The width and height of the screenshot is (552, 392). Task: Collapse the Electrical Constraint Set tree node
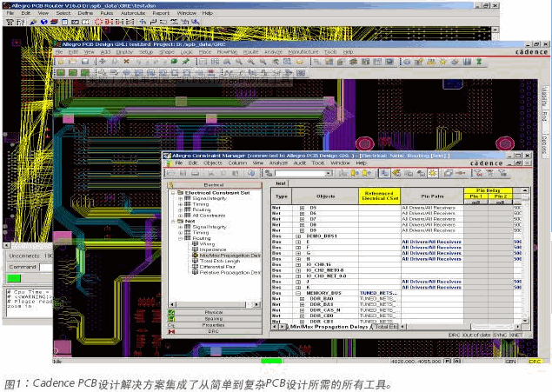click(x=173, y=193)
